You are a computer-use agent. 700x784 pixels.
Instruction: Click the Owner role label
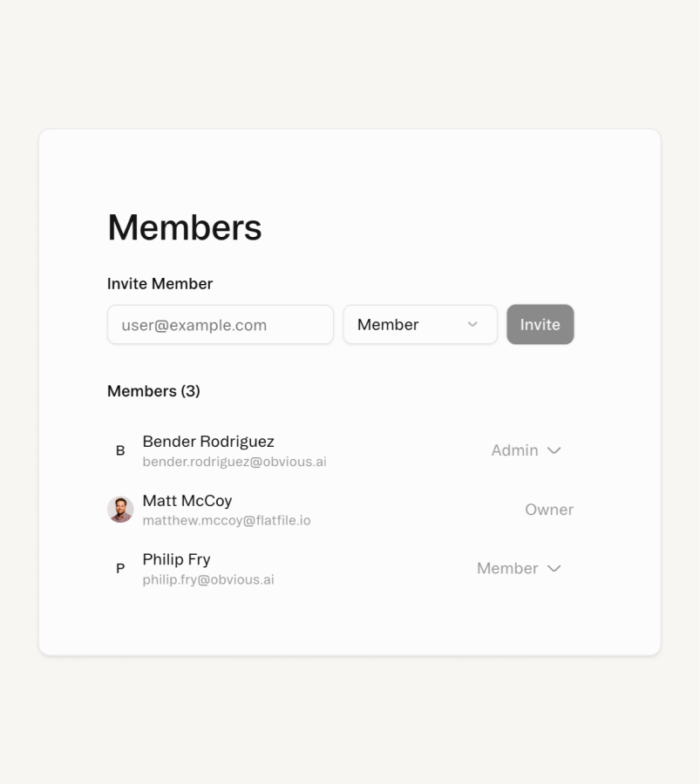(548, 510)
